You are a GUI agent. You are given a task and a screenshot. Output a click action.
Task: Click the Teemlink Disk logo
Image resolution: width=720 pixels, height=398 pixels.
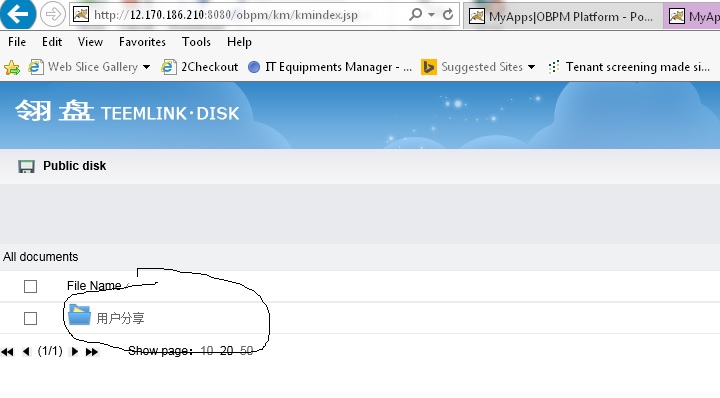click(127, 112)
